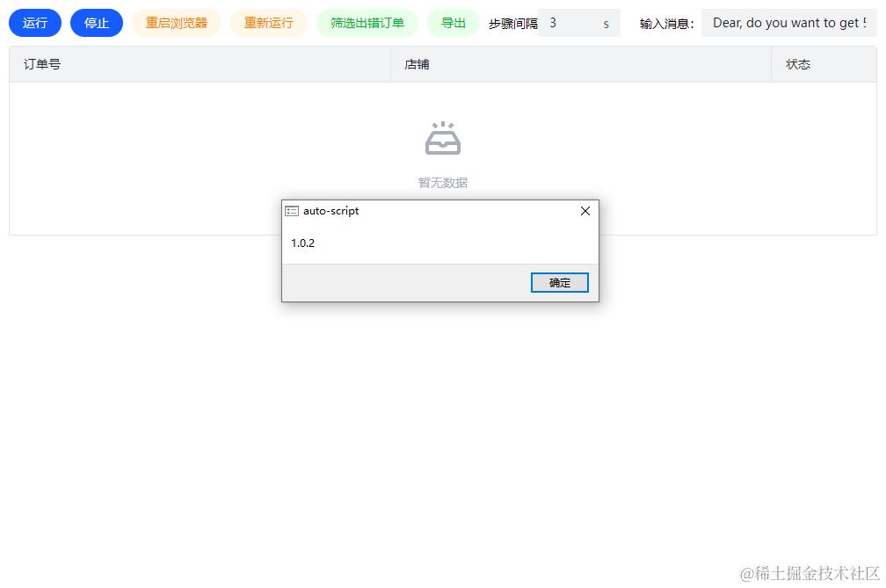Click the 输入消息 text input field
Viewport: 886px width, 588px height.
(788, 23)
